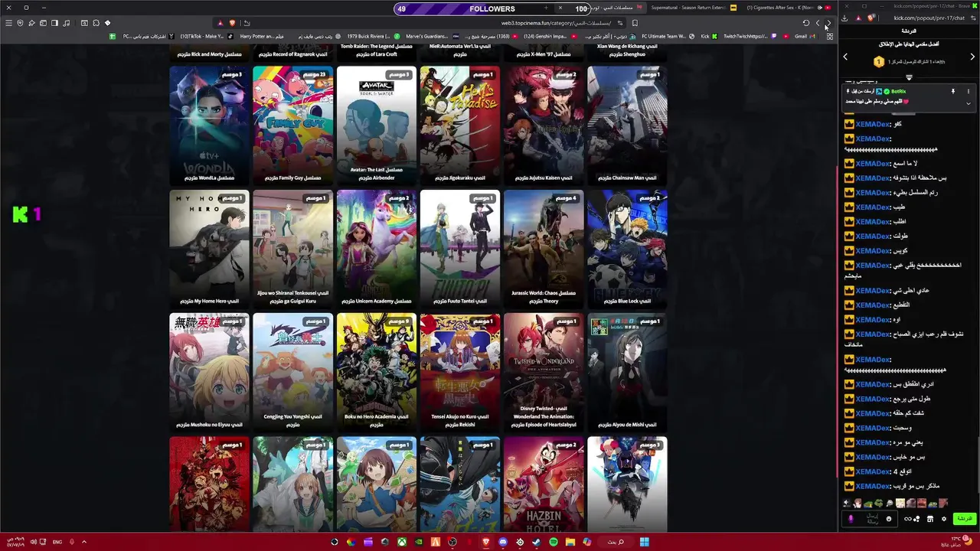Screen dimensions: 980x551
Task: Unpin the BotRix pinned message
Action: 953,91
